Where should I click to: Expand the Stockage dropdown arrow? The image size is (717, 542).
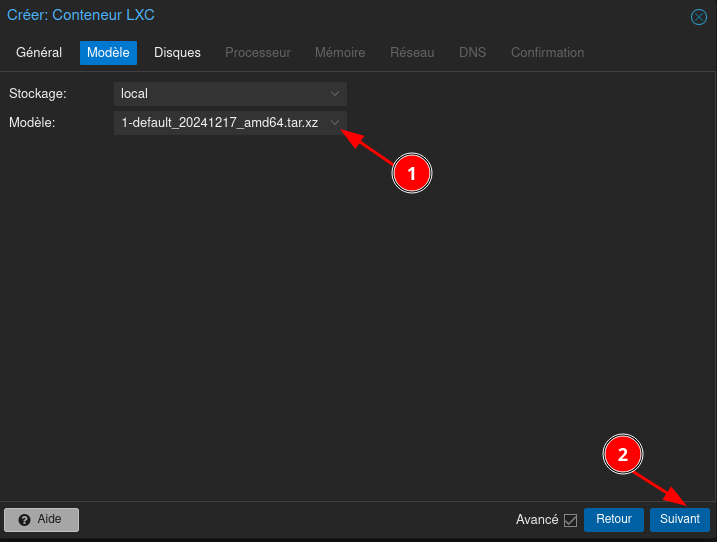click(335, 94)
